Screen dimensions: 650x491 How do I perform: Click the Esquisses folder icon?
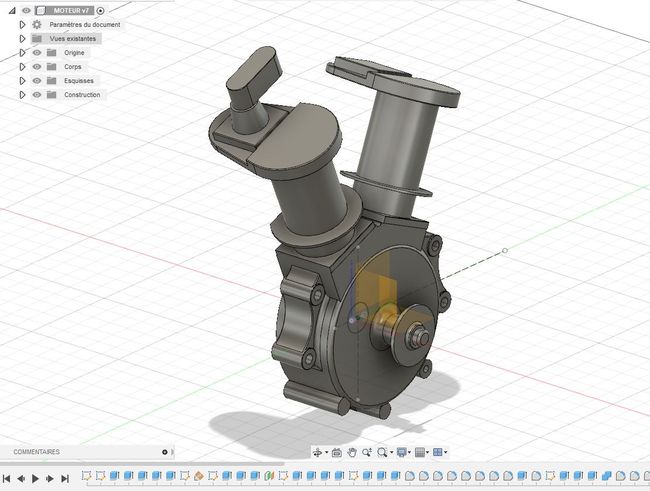tap(51, 81)
